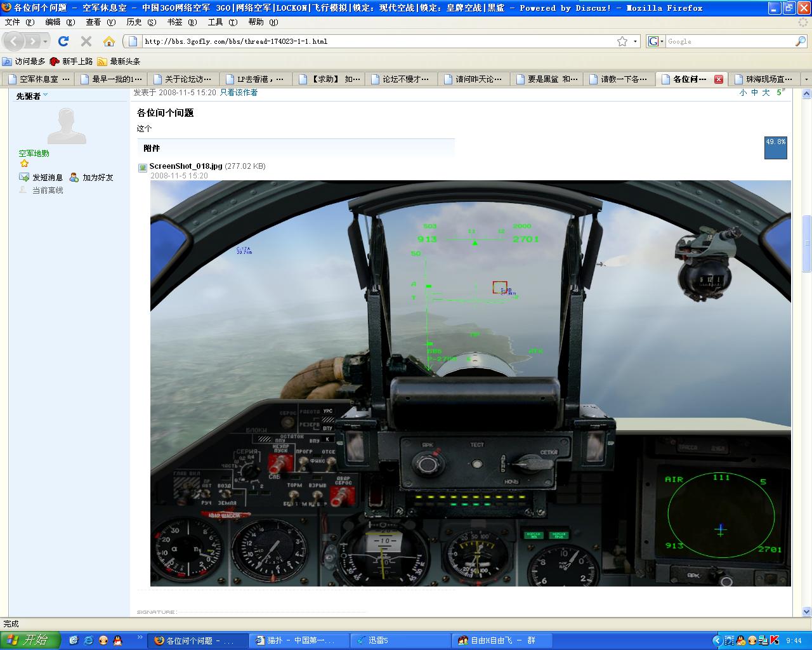Set medium font size 中
Screen dimensions: 812x650
754,93
